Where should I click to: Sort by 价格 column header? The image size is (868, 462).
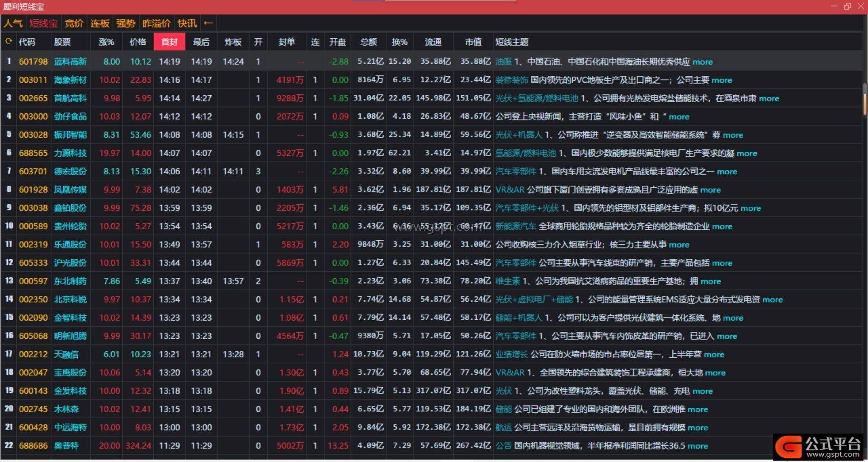[138, 42]
